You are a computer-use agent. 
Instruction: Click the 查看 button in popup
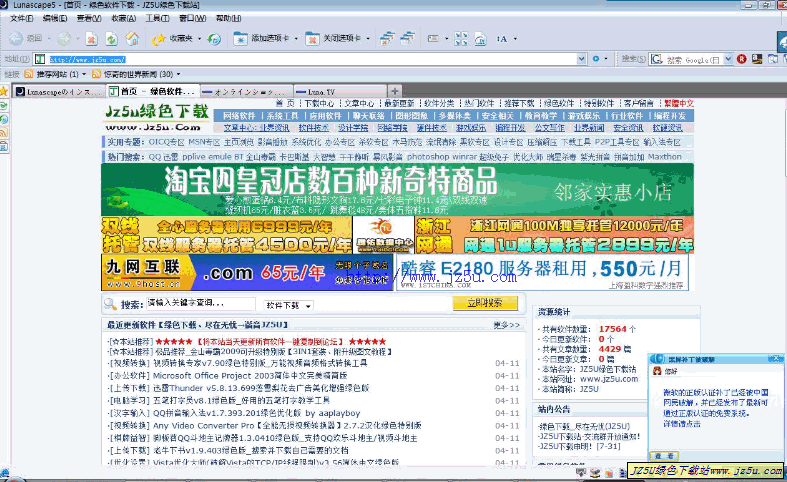click(x=665, y=455)
